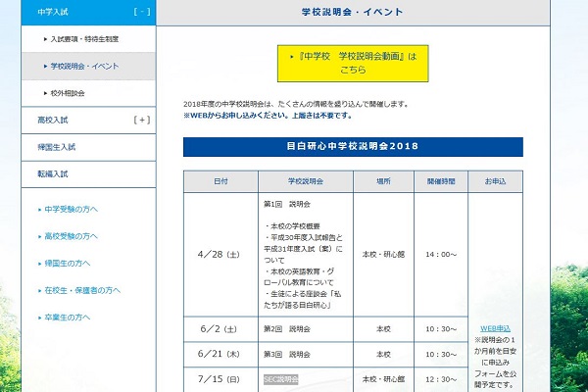Image resolution: width=588 pixels, height=392 pixels.
Task: Click the yellow 学校説明会動画 banner
Action: tap(353, 64)
